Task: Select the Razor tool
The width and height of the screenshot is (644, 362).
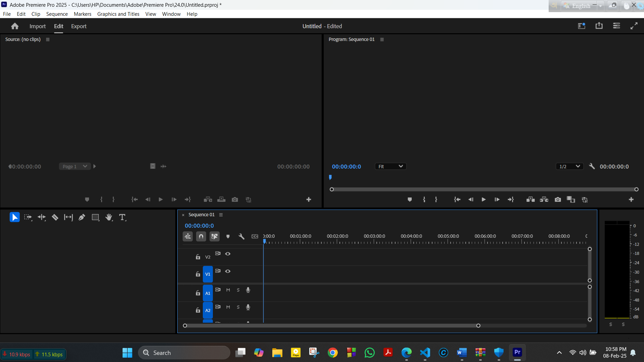Action: [x=55, y=217]
